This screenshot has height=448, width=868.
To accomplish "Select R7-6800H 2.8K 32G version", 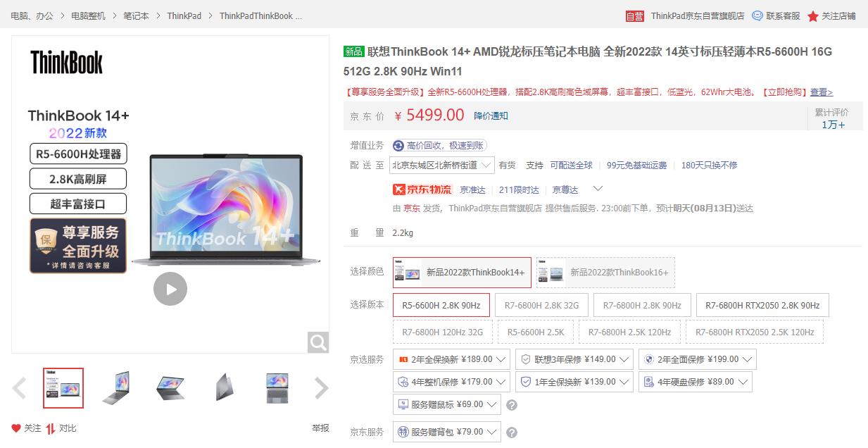I will click(x=542, y=305).
